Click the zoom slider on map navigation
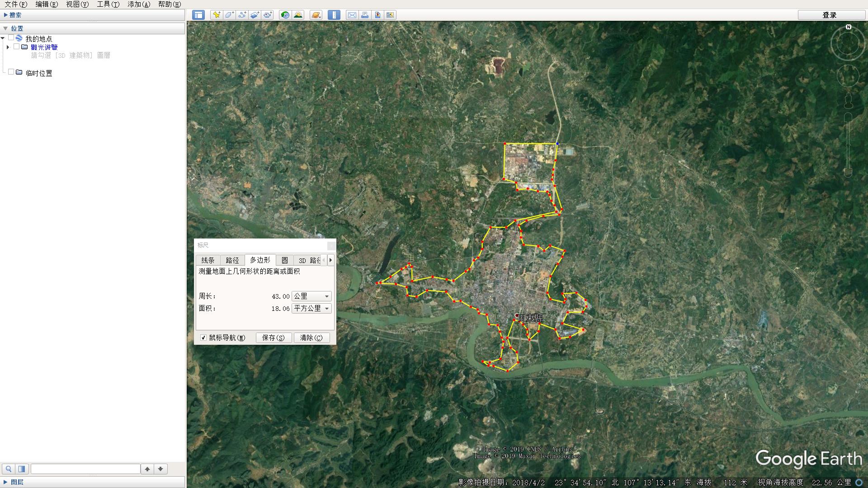Viewport: 868px width, 488px height. click(x=848, y=145)
